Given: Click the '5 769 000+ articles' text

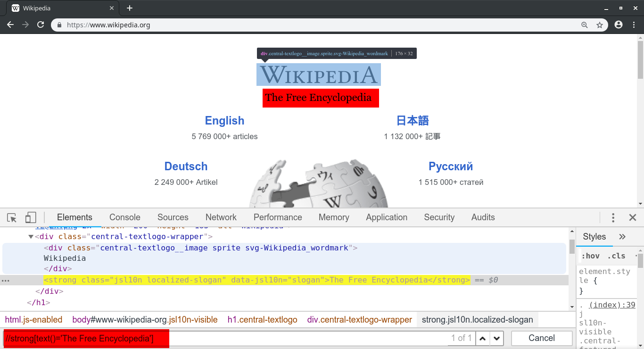Looking at the screenshot, I should pyautogui.click(x=224, y=137).
